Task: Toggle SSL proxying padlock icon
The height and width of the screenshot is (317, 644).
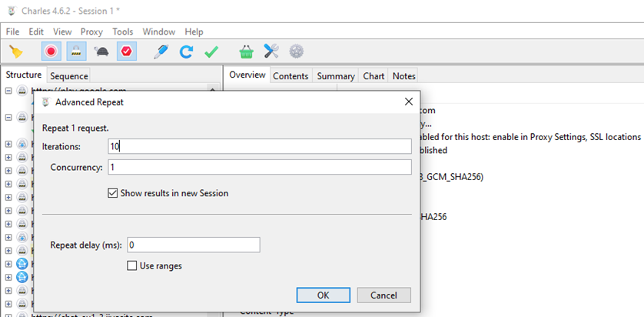Action: 76,52
